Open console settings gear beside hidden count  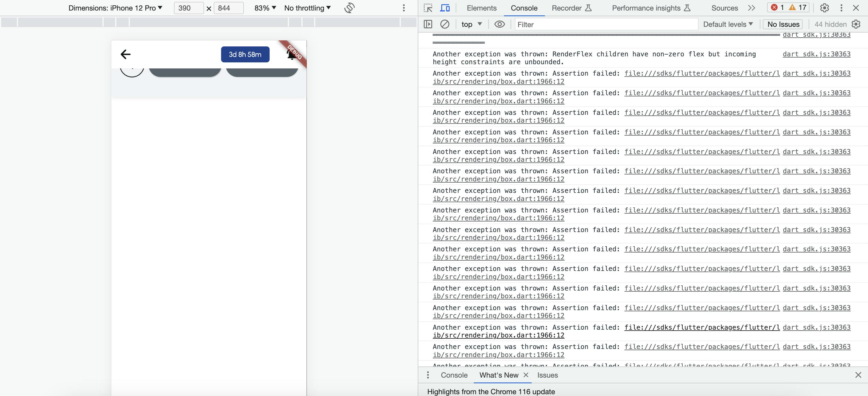click(x=856, y=24)
